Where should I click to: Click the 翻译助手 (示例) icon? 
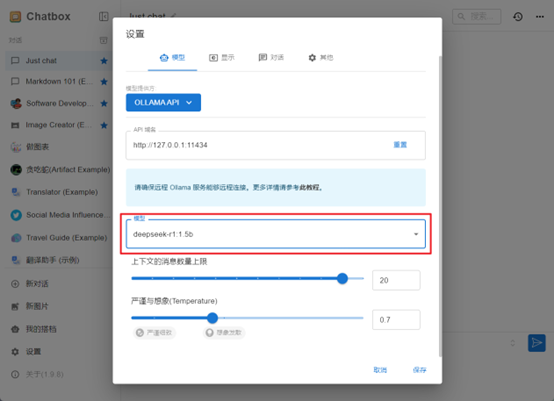[16, 260]
